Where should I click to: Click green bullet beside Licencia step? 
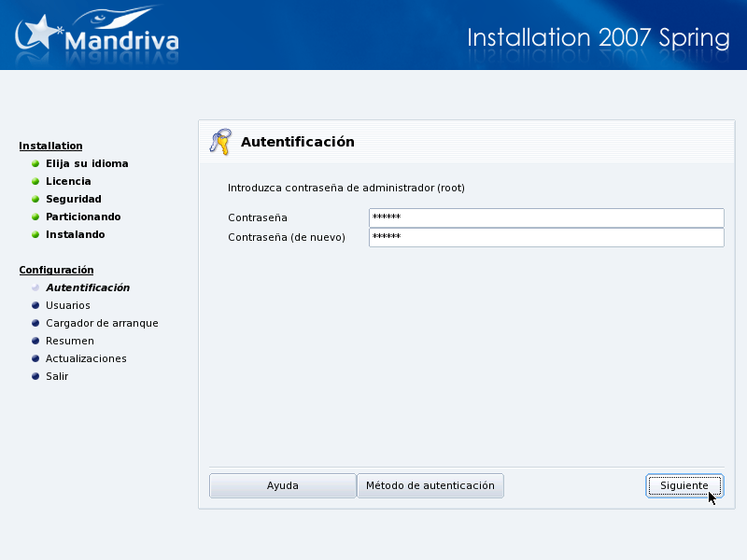coord(35,181)
